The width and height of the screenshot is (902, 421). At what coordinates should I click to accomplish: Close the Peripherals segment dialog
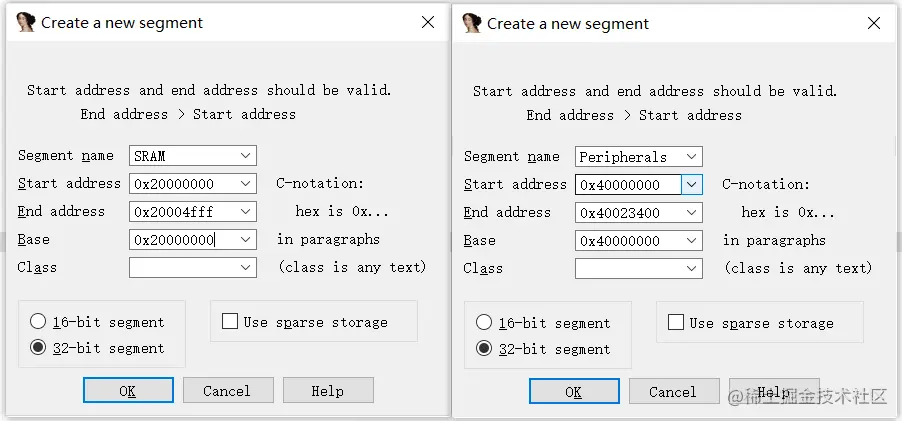click(x=874, y=24)
